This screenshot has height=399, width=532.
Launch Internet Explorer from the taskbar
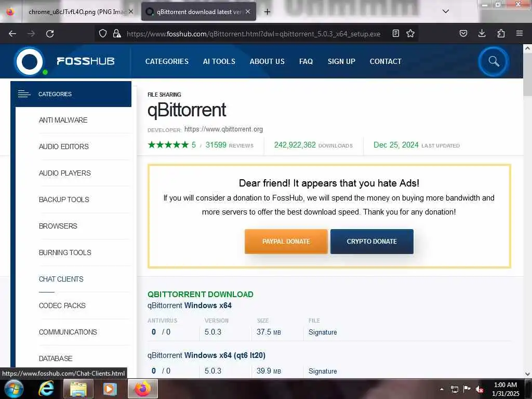coord(46,389)
